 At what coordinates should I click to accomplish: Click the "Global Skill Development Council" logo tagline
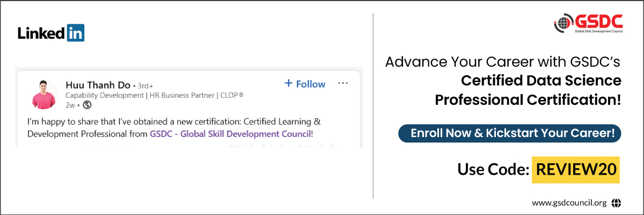(x=598, y=32)
